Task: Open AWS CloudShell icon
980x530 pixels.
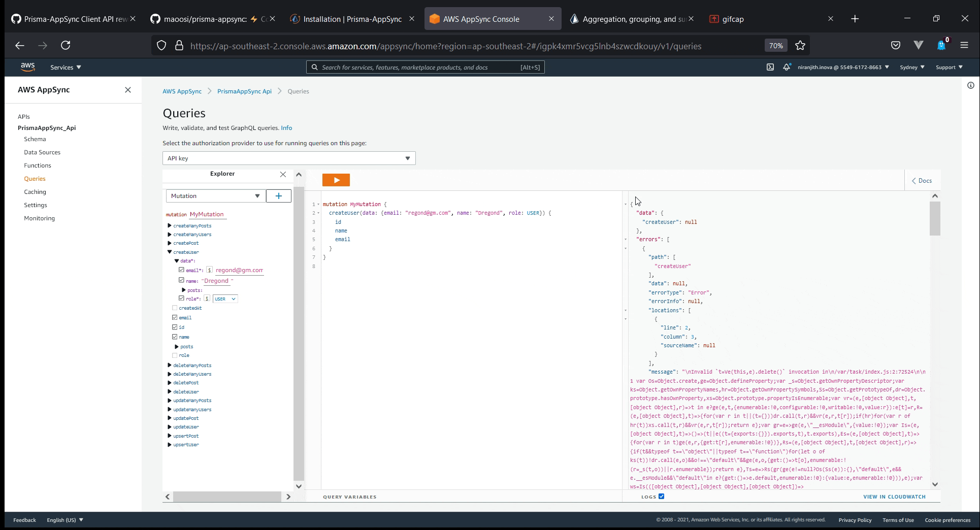Action: [770, 67]
